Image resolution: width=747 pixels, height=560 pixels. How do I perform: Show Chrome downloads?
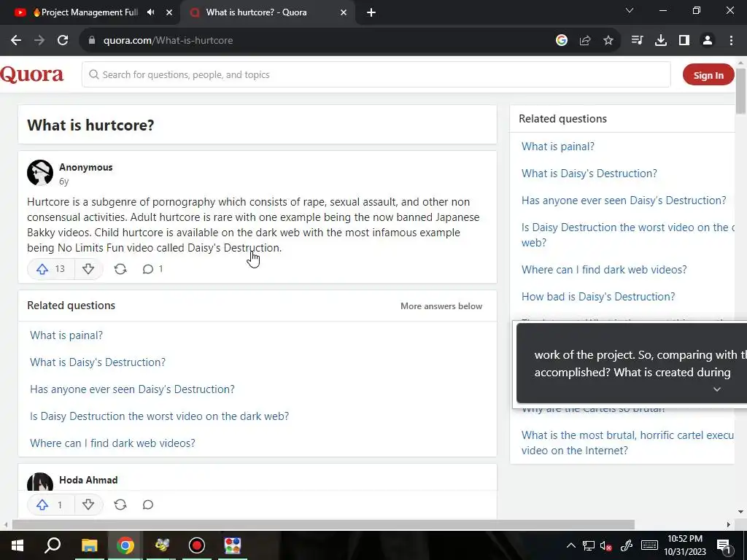(x=661, y=41)
